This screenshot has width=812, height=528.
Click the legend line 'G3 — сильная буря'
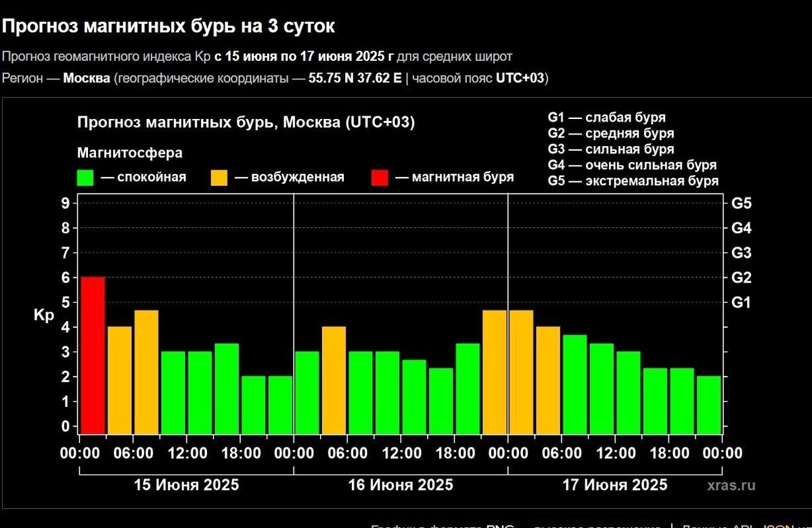point(611,149)
